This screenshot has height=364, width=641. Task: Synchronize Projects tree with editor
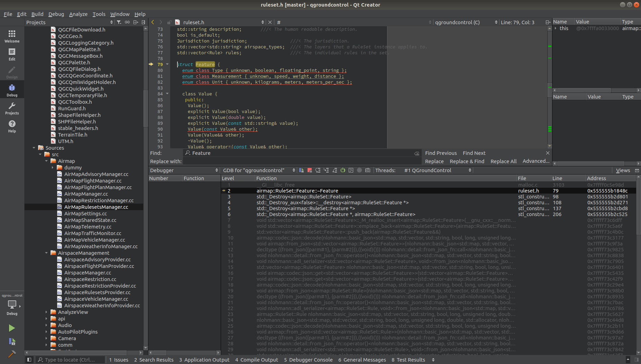pos(127,22)
